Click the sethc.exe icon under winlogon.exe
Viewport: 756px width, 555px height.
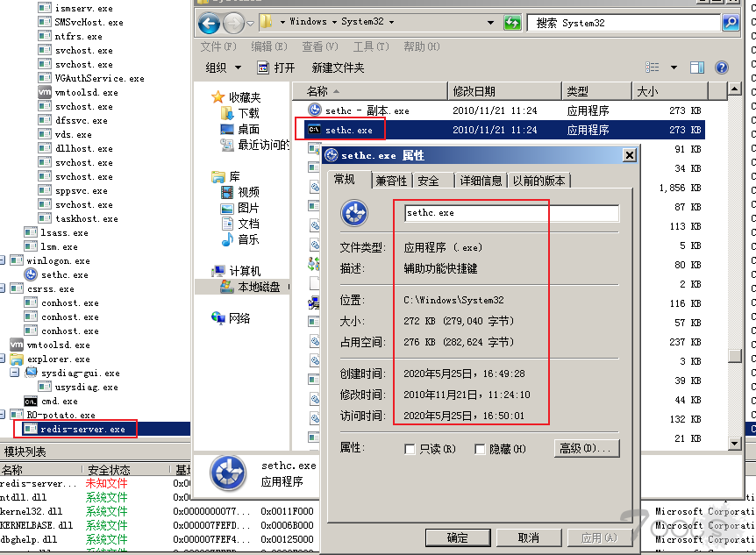[x=31, y=274]
